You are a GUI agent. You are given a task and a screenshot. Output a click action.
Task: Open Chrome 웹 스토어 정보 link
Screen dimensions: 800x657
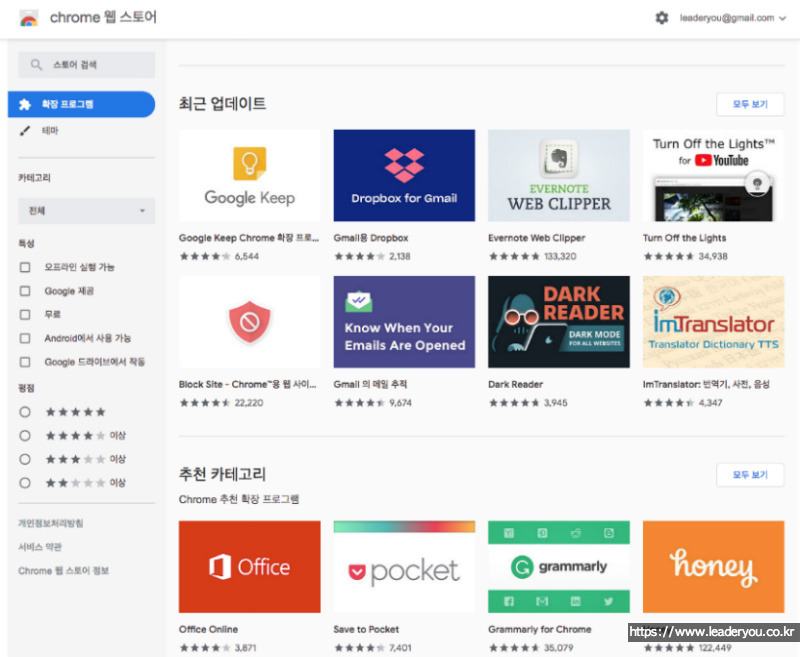[63, 571]
